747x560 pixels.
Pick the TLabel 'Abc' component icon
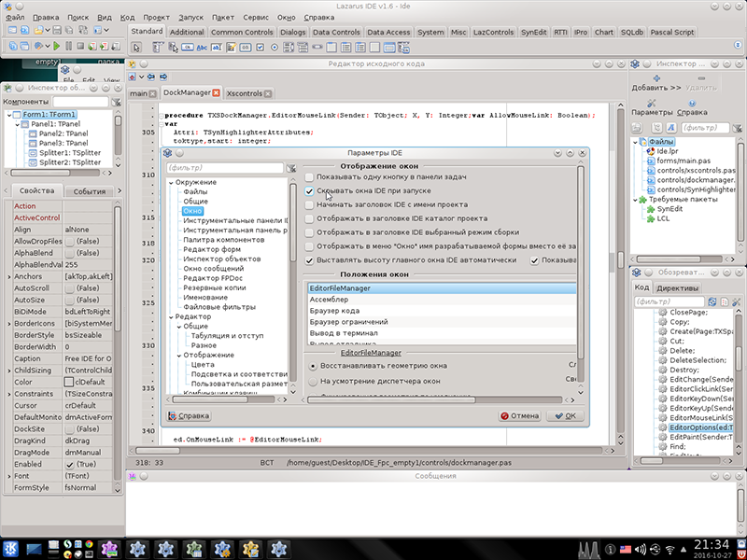point(202,48)
